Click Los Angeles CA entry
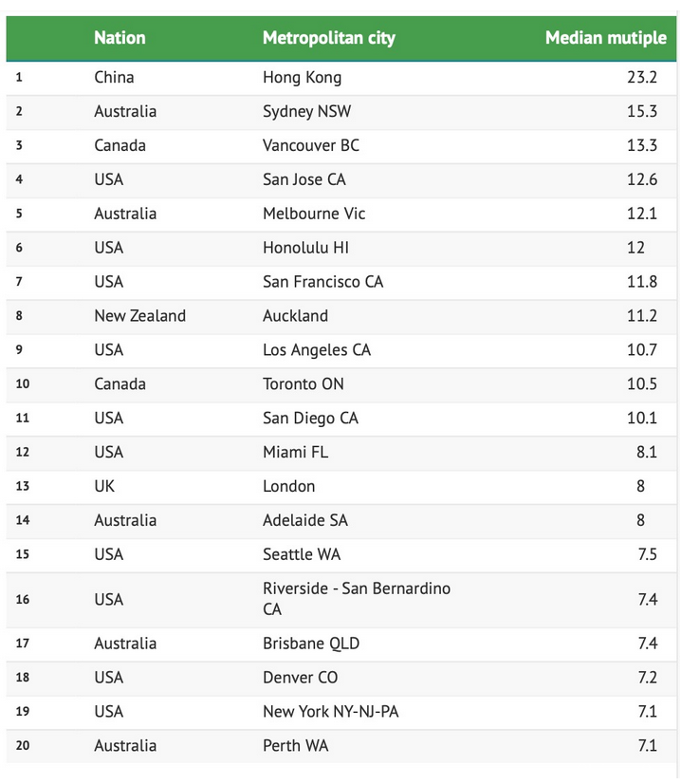 [x=317, y=350]
